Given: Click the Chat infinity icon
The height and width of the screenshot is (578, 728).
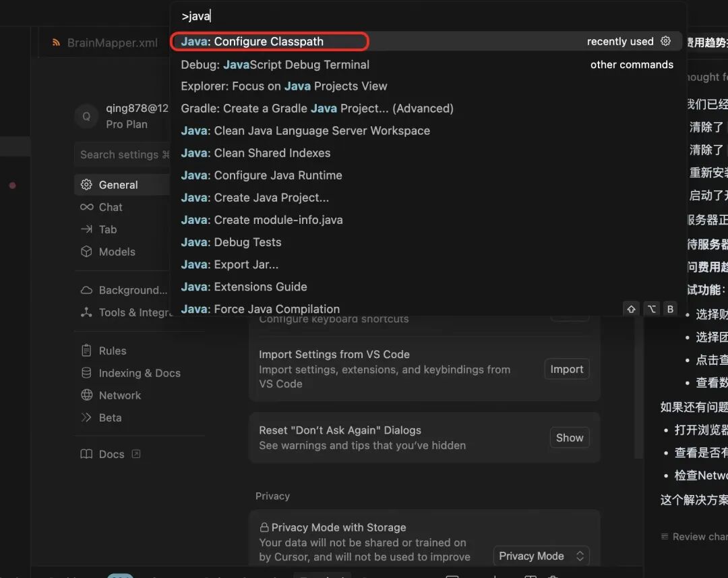Looking at the screenshot, I should click(x=86, y=207).
